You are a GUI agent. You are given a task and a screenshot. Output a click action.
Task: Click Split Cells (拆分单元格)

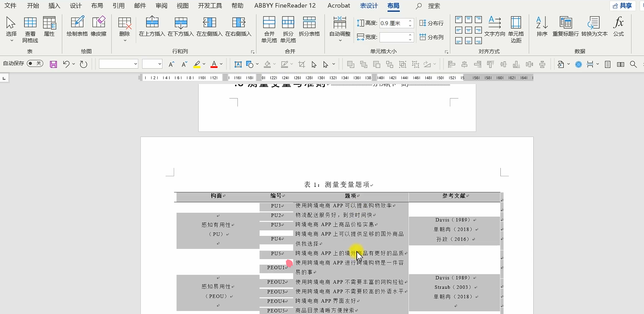point(288,29)
